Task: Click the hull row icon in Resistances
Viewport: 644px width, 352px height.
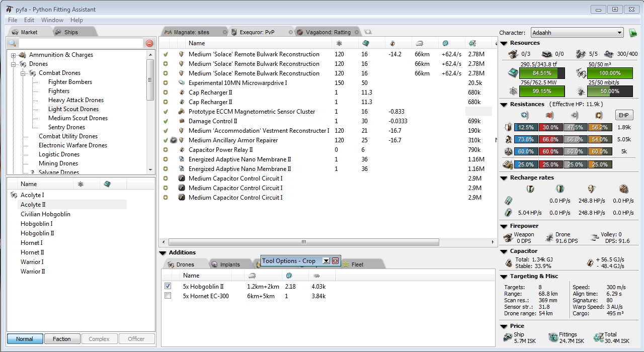Action: [x=508, y=151]
